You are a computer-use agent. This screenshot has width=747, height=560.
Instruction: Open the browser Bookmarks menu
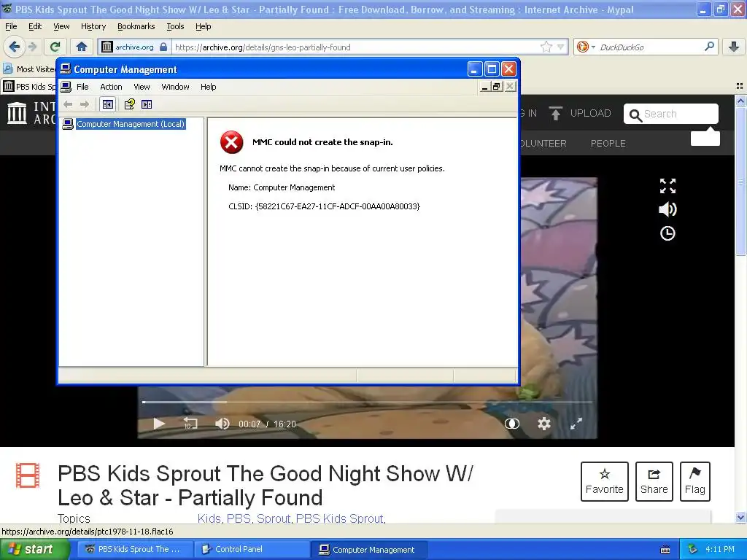click(x=136, y=26)
